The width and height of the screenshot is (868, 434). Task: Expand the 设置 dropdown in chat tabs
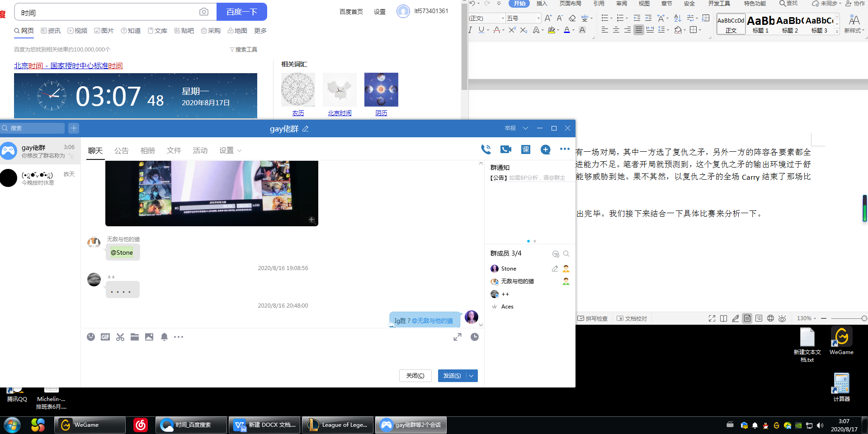(230, 150)
